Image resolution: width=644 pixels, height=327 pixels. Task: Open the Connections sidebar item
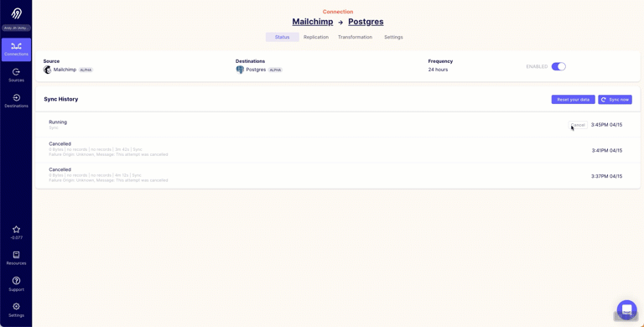tap(16, 49)
